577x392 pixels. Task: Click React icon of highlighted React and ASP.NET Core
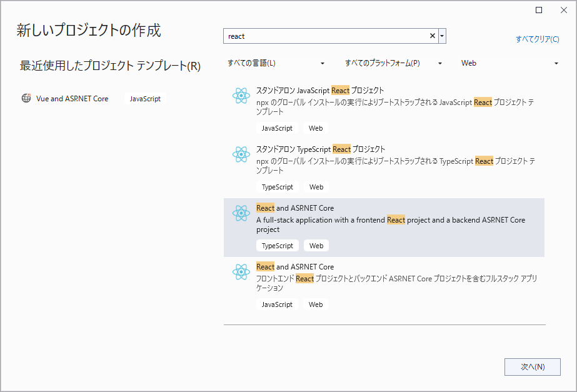(x=241, y=213)
